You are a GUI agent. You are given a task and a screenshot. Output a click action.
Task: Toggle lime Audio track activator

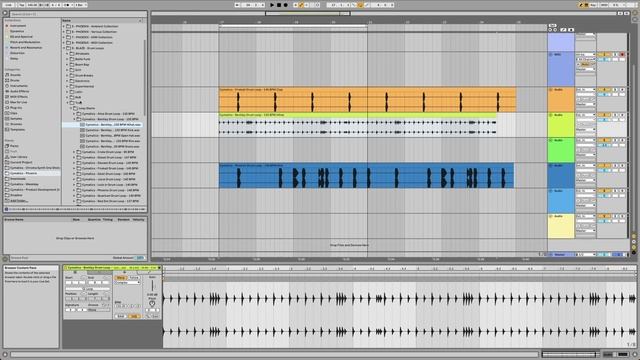tap(603, 115)
